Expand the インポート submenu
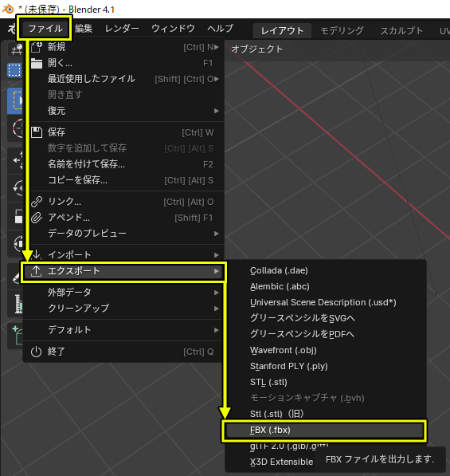The image size is (450, 476). 124,254
